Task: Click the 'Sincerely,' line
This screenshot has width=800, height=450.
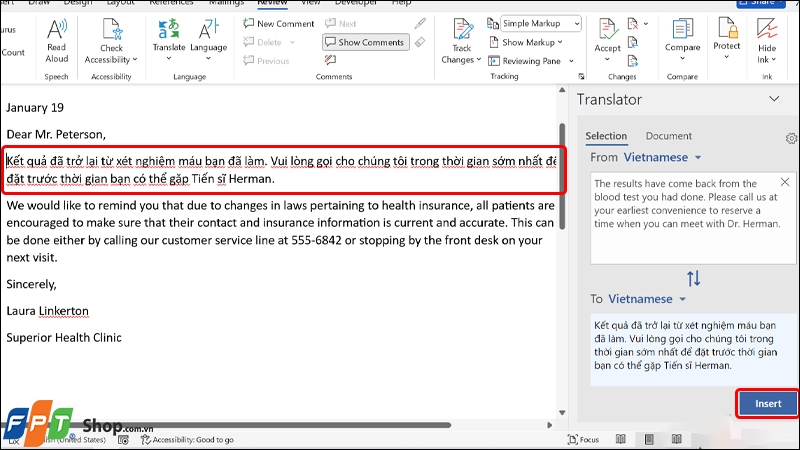Action: click(31, 284)
